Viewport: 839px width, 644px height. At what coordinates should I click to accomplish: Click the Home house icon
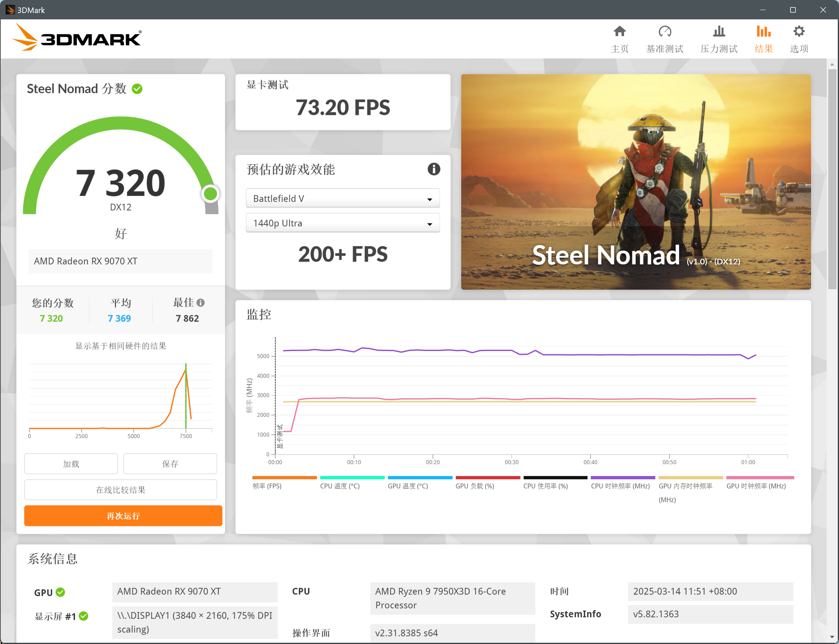pyautogui.click(x=619, y=31)
